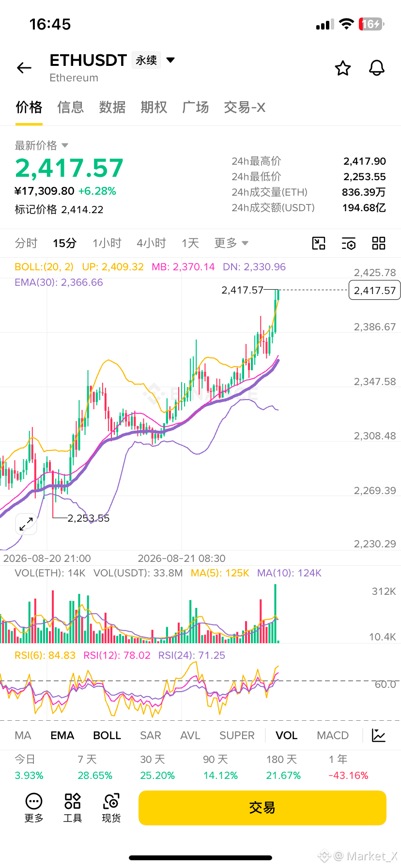Open the 期权 tab
Viewport: 401px width, 868px height.
[x=154, y=107]
